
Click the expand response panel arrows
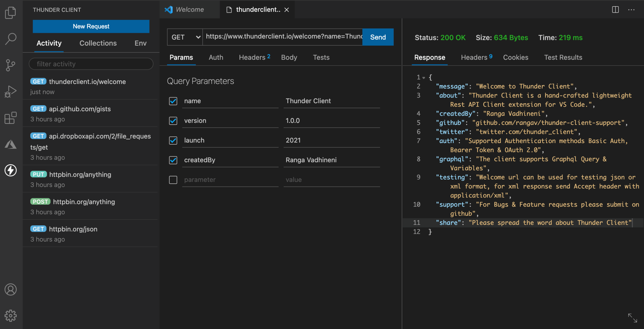click(632, 318)
